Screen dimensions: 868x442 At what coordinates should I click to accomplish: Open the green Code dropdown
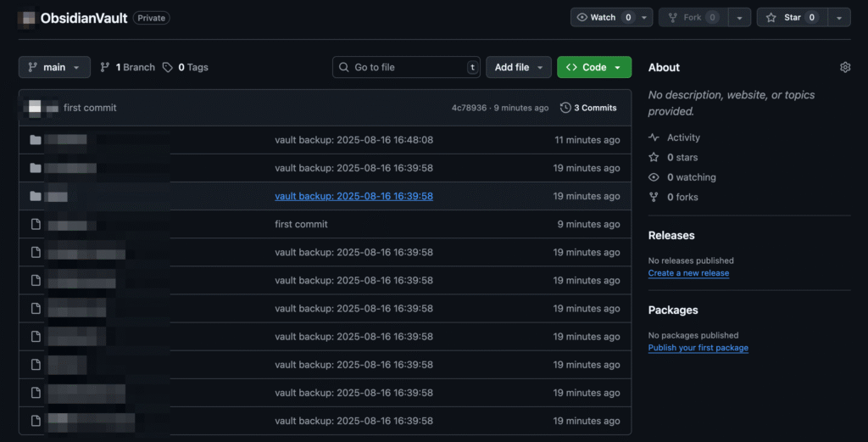594,67
